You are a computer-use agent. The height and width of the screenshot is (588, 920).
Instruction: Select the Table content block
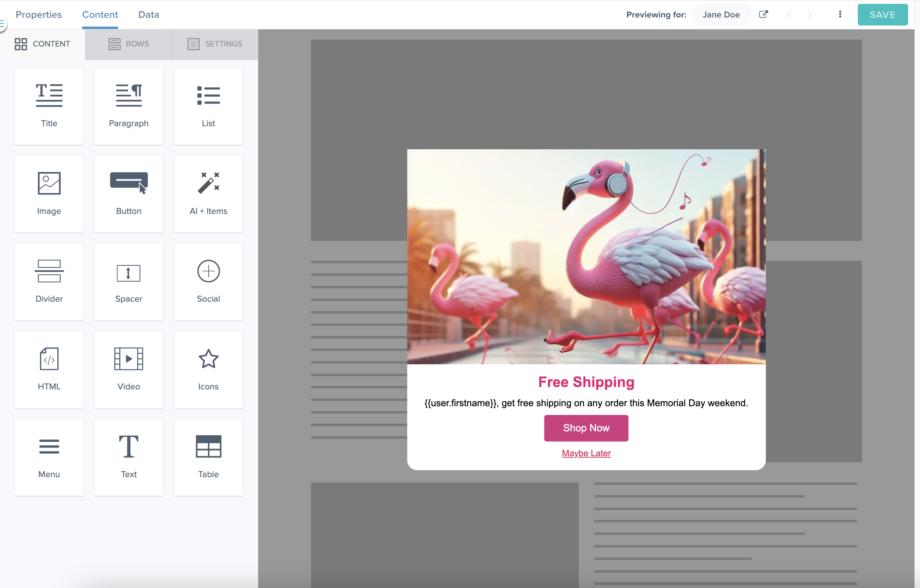[208, 457]
